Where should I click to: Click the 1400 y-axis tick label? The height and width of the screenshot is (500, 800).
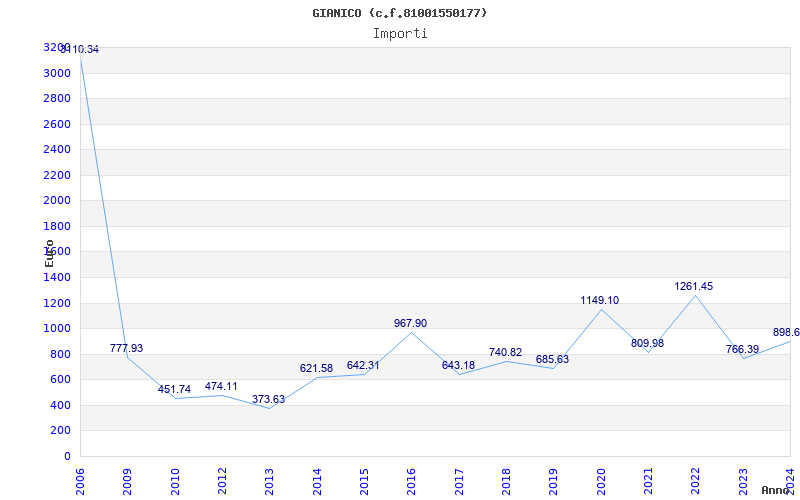(x=58, y=278)
